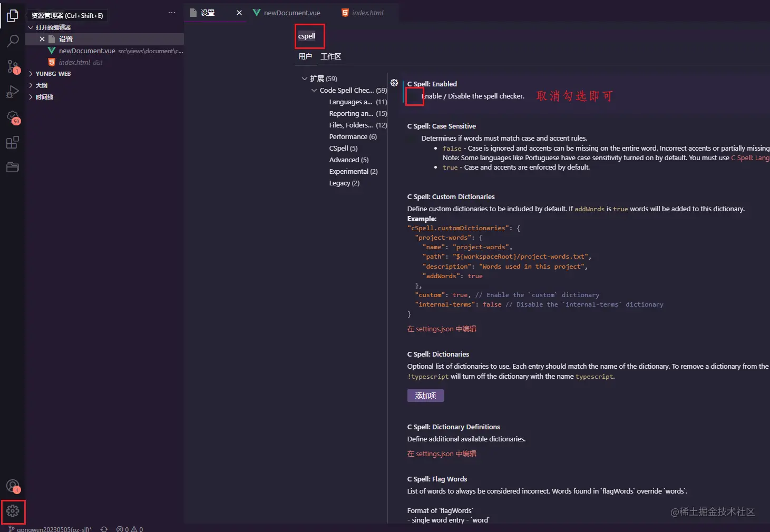Open the Explorer view in the activity bar
This screenshot has height=532, width=770.
13,16
